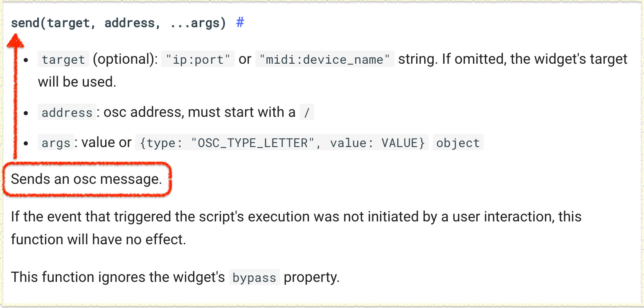644x308 pixels.
Task: Click the "midi:device_name" code snippet
Action: click(325, 60)
